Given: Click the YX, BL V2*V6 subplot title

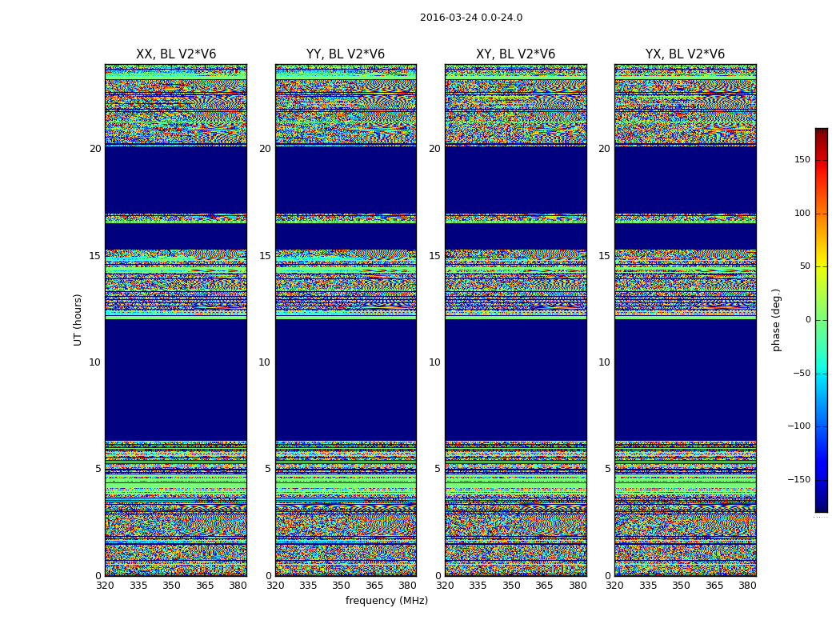Looking at the screenshot, I should (x=685, y=54).
